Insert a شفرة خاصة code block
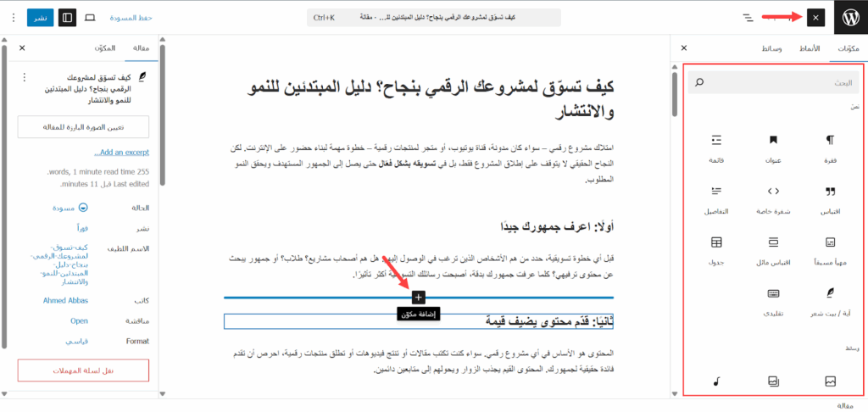Viewport: 868px width, 412px height. tap(773, 200)
